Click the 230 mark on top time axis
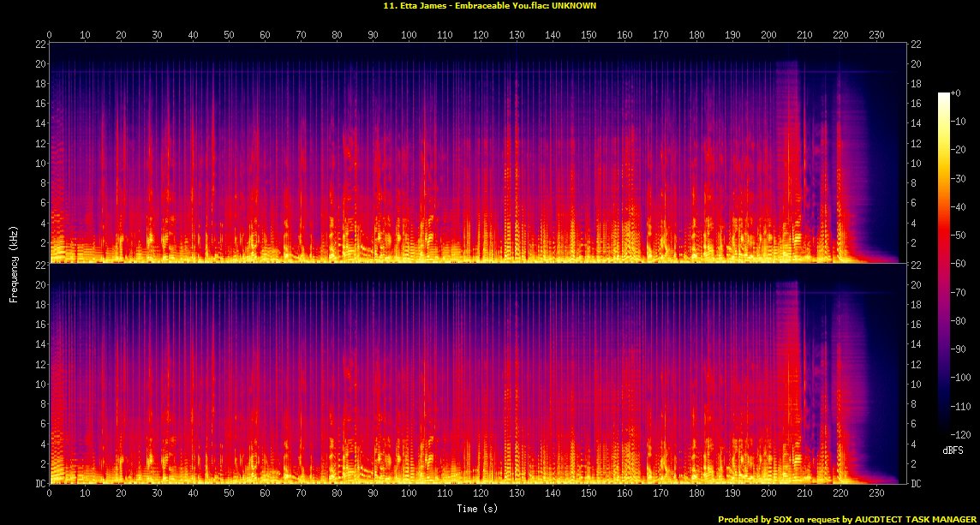The height and width of the screenshot is (525, 980). [x=875, y=35]
